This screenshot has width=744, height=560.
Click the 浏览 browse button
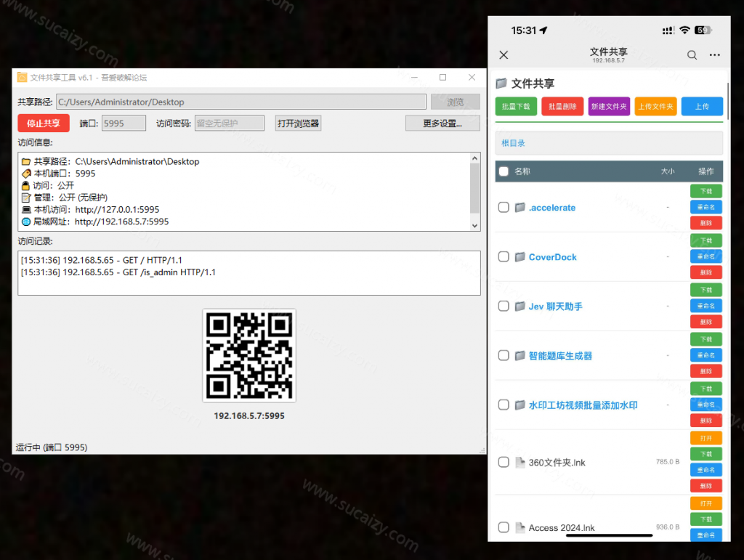456,102
